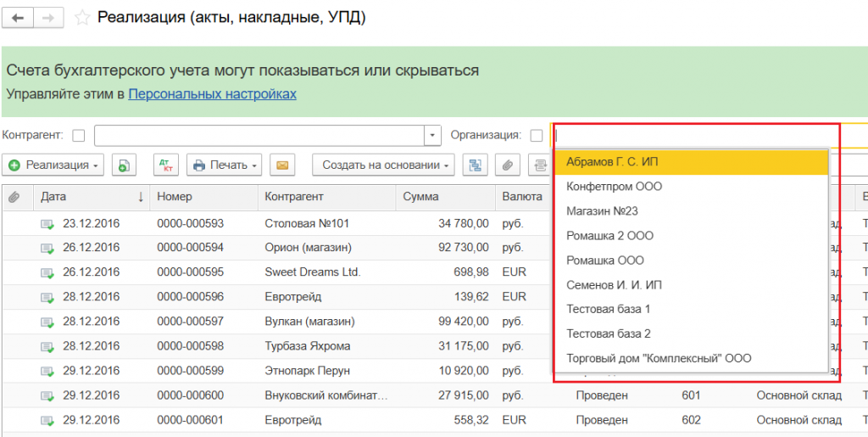The image size is (868, 437).
Task: Click the date 23.12.2016 cell
Action: tap(92, 224)
